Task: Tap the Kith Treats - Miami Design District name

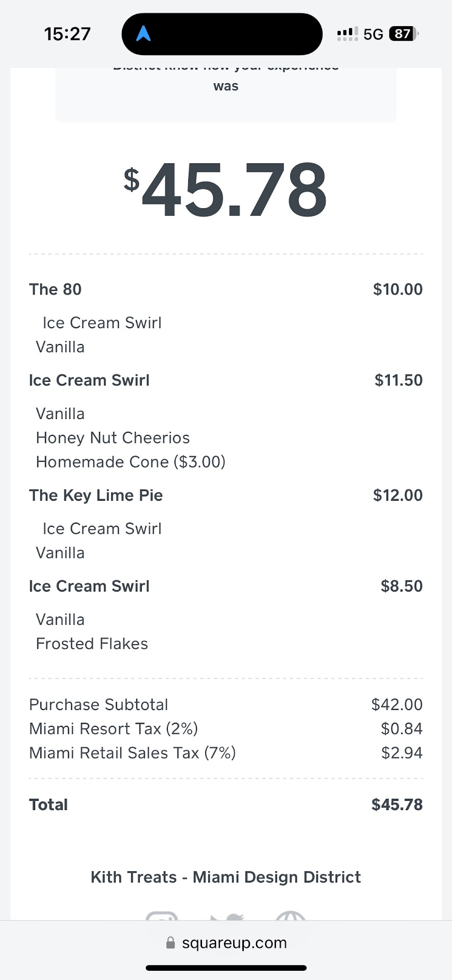Action: (225, 877)
